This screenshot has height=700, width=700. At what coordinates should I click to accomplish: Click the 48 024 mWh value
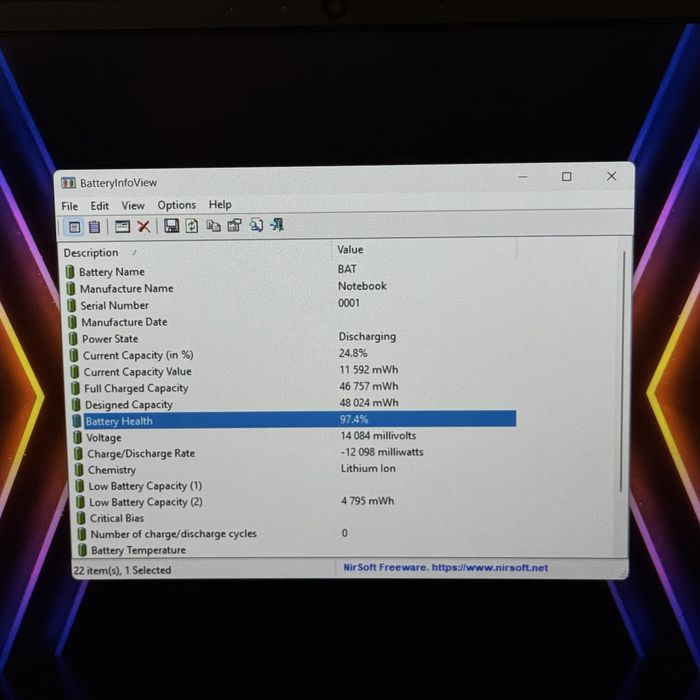(x=369, y=403)
